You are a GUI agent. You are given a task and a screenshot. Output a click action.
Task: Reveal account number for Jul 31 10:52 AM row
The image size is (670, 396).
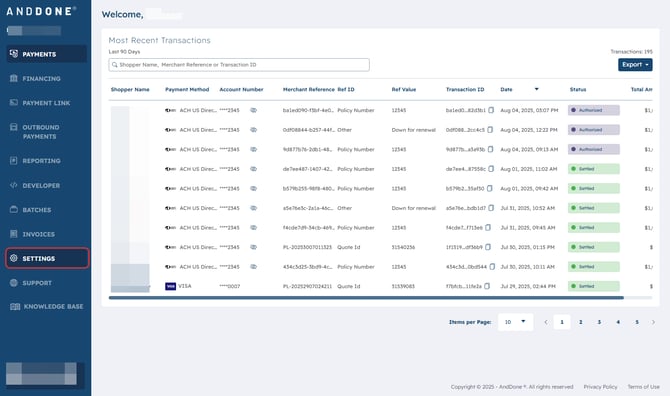[253, 208]
